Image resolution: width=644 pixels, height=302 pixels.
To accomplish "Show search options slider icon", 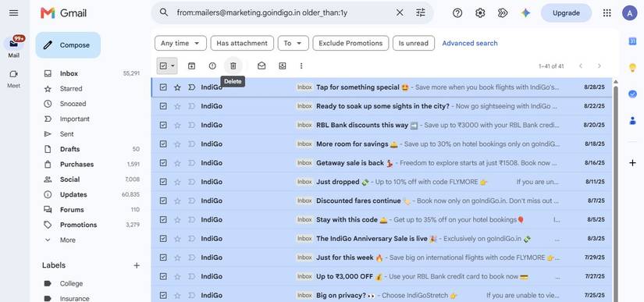I will (421, 12).
